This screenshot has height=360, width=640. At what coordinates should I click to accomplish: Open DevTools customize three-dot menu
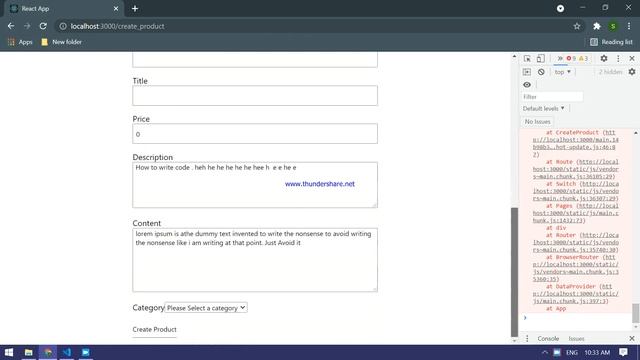[618, 59]
